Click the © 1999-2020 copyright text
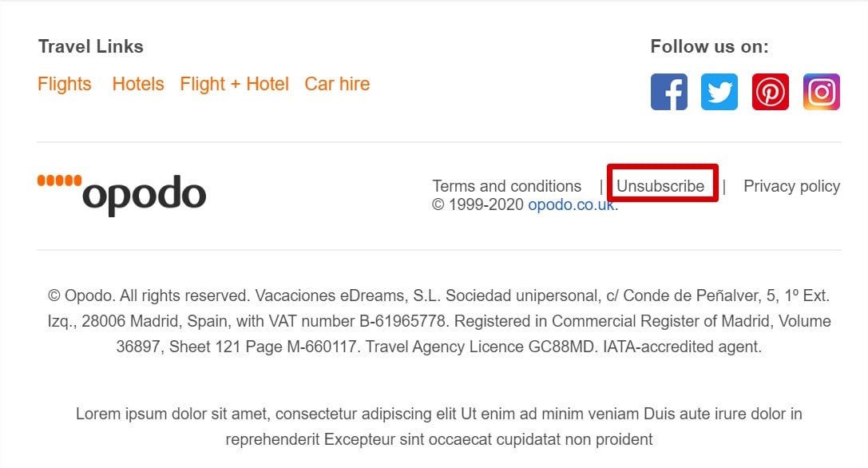Image resolution: width=868 pixels, height=468 pixels. click(x=478, y=204)
